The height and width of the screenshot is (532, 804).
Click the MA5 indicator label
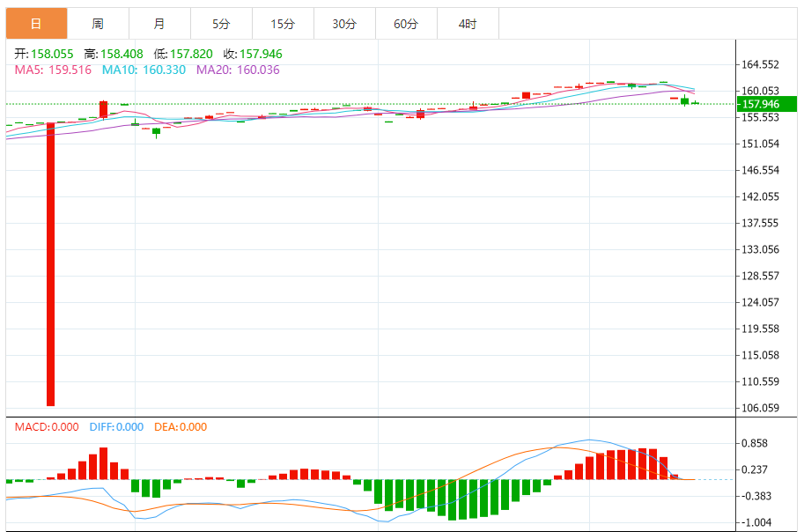[x=53, y=70]
